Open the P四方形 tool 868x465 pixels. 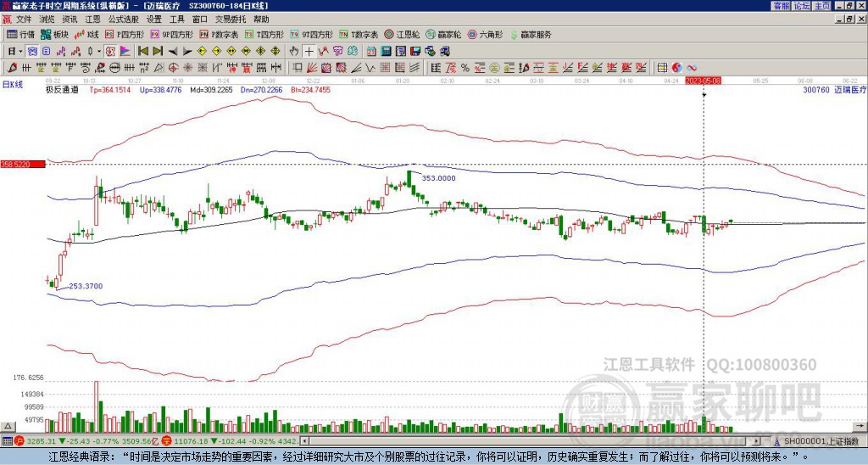coord(125,34)
